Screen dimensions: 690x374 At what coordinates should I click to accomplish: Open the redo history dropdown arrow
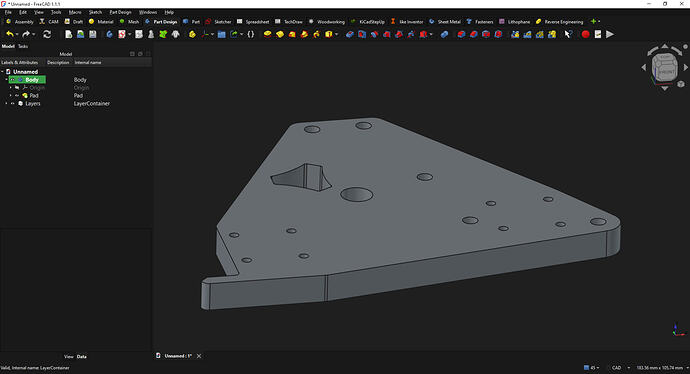click(33, 34)
